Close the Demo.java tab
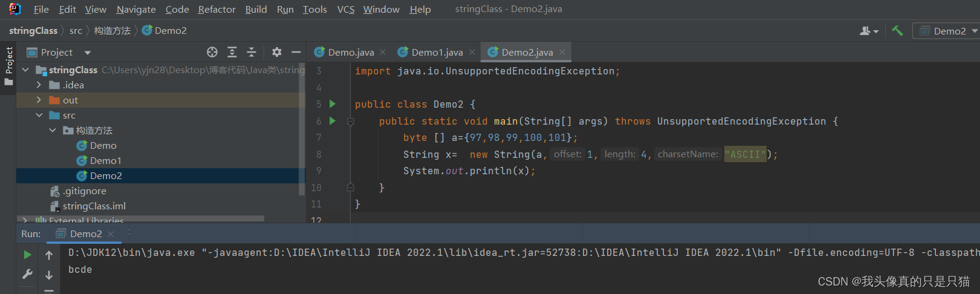 [x=383, y=52]
